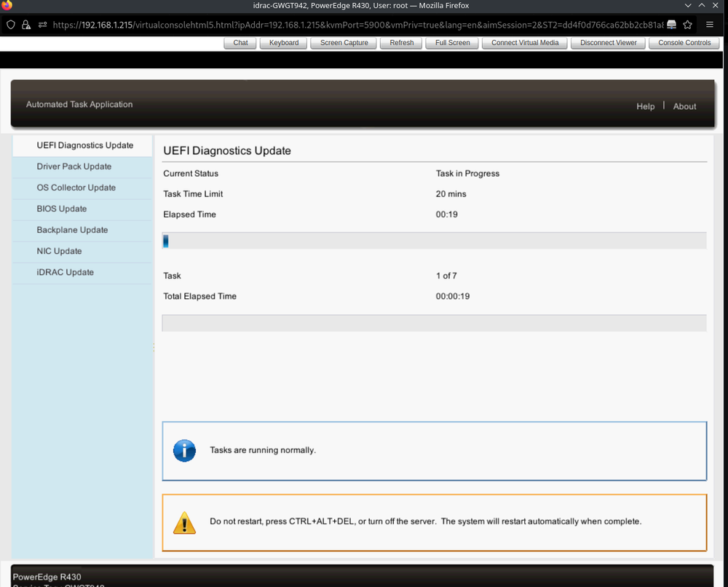Screen dimensions: 728x587
Task: Bookmark this page with the star icon
Action: click(x=687, y=24)
